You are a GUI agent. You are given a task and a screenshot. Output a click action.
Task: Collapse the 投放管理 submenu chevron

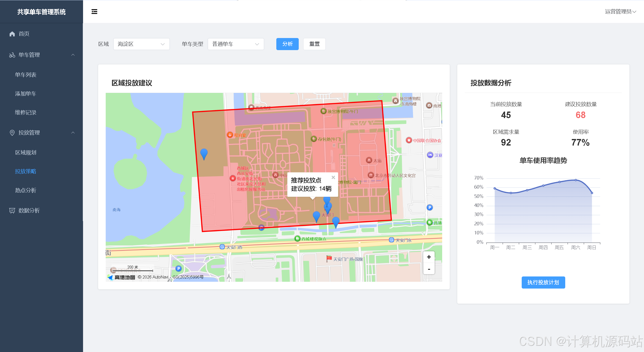pos(73,133)
